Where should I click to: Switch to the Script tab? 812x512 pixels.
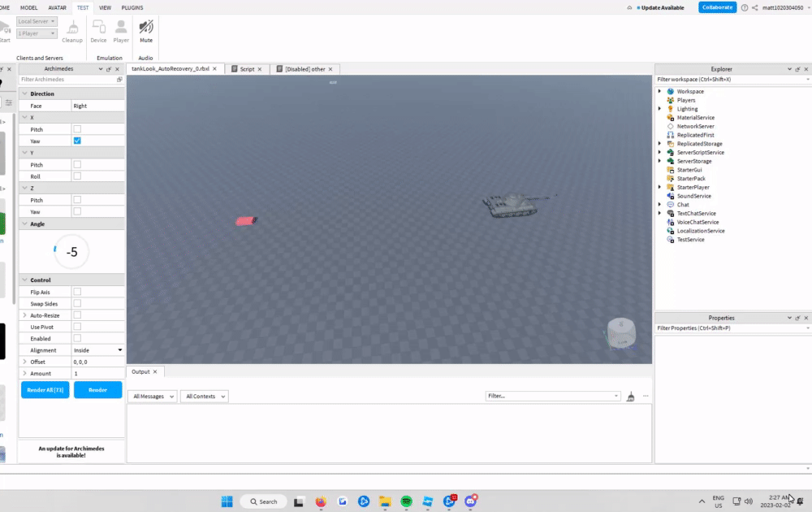(247, 69)
